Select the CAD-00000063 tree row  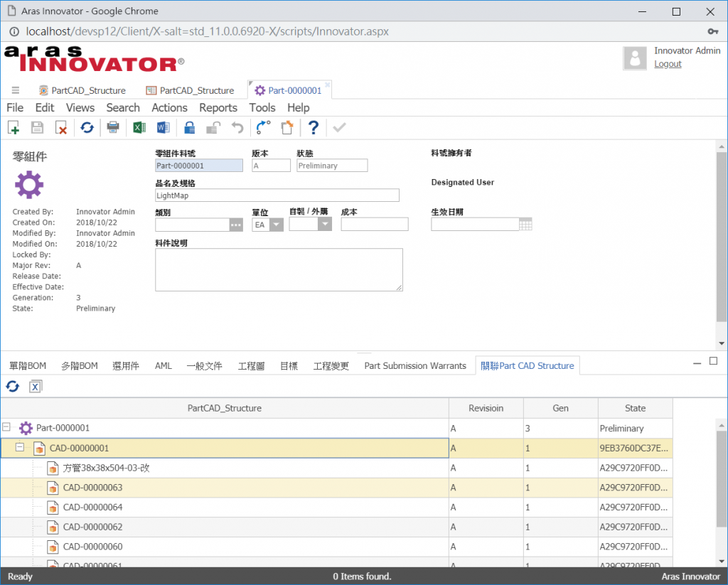(x=336, y=488)
